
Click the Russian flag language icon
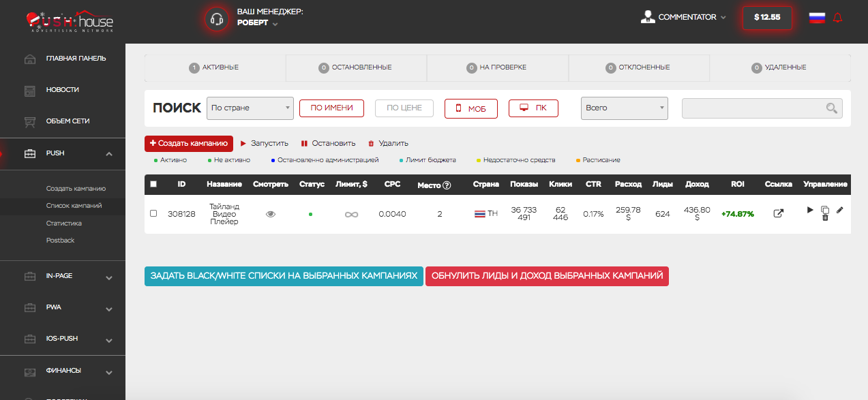816,18
